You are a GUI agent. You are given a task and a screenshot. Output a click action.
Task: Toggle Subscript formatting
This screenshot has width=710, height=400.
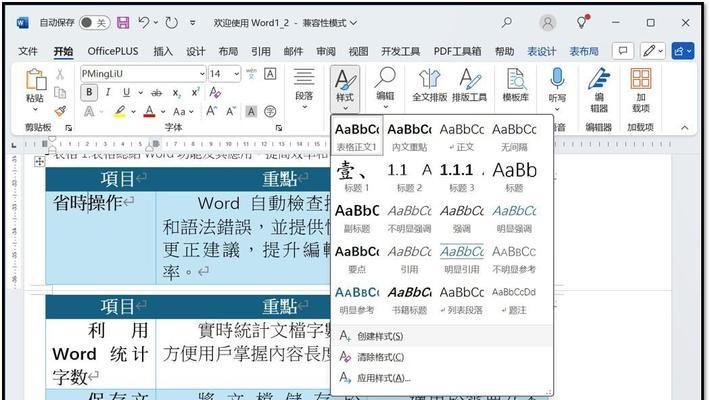pyautogui.click(x=177, y=93)
